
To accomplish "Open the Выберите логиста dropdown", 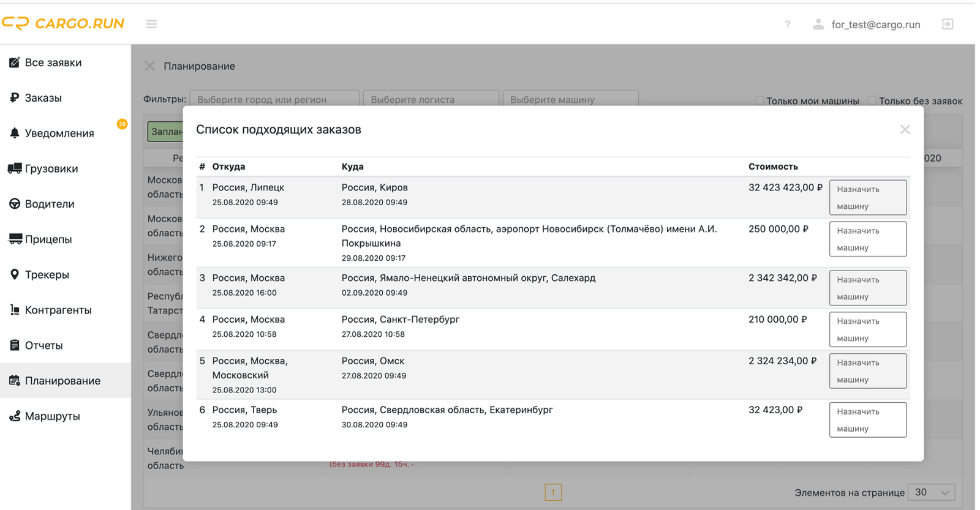I will (431, 99).
